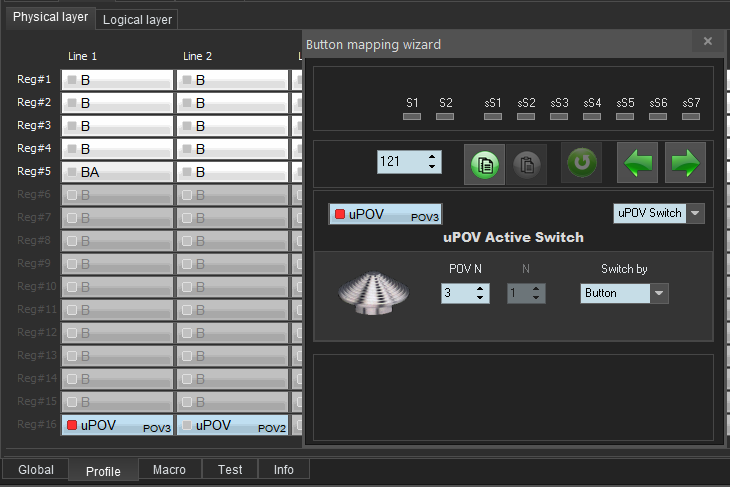The image size is (730, 487).
Task: Select Reg#1 Line 2 button B
Action: coord(232,80)
